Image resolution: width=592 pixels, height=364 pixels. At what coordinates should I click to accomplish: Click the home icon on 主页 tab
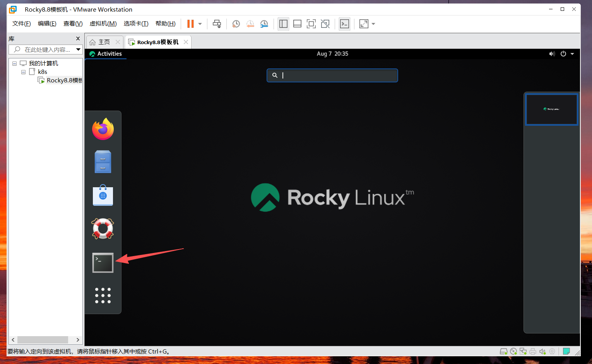coord(92,42)
